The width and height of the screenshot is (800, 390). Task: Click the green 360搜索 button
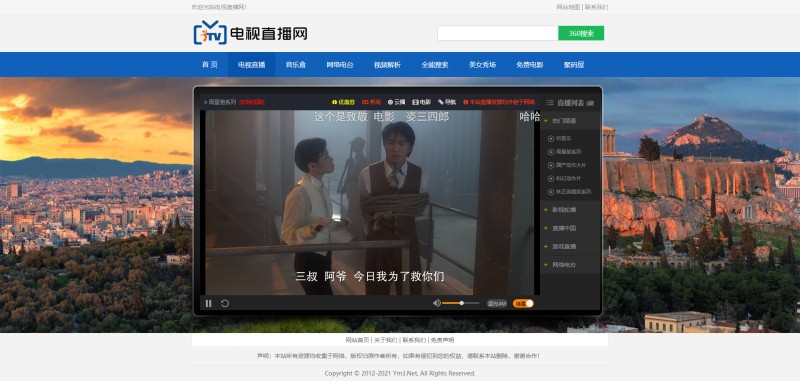pos(581,33)
